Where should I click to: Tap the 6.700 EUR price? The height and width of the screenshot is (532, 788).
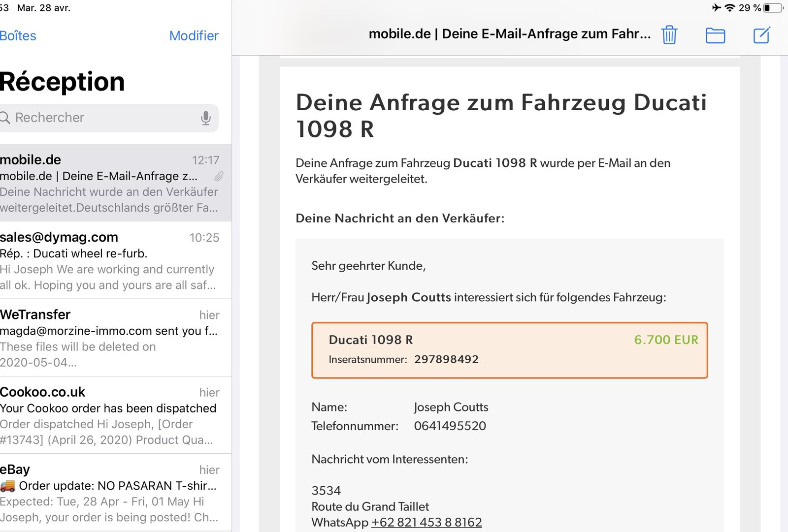tap(666, 340)
